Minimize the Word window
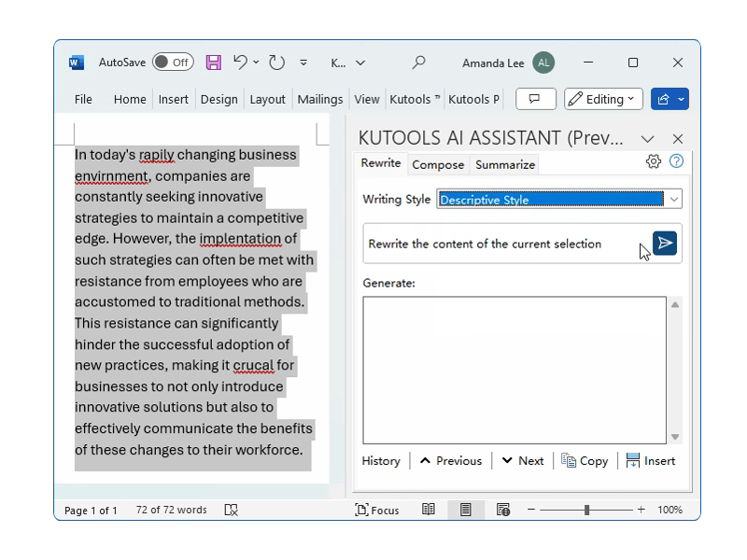This screenshot has height=560, width=747. coord(588,63)
